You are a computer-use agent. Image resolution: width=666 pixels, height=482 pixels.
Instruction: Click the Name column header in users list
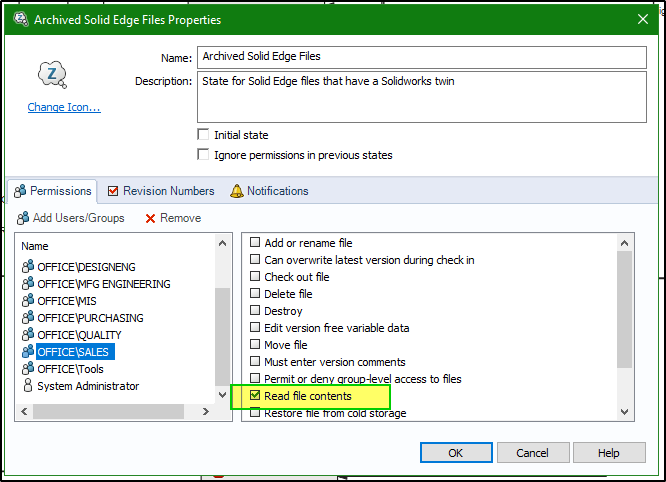(35, 246)
